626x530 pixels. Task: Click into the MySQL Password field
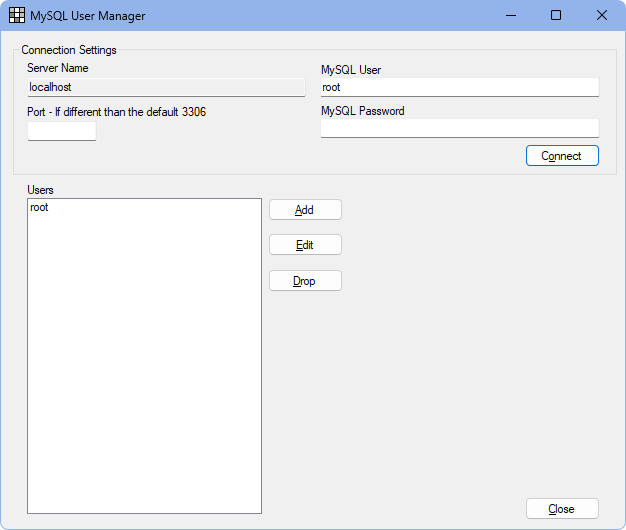(460, 128)
